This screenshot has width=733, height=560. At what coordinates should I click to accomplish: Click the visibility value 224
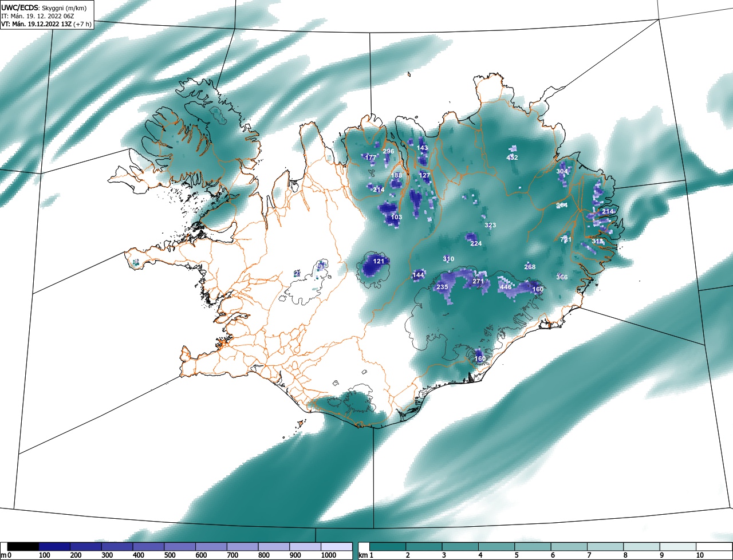pos(476,243)
